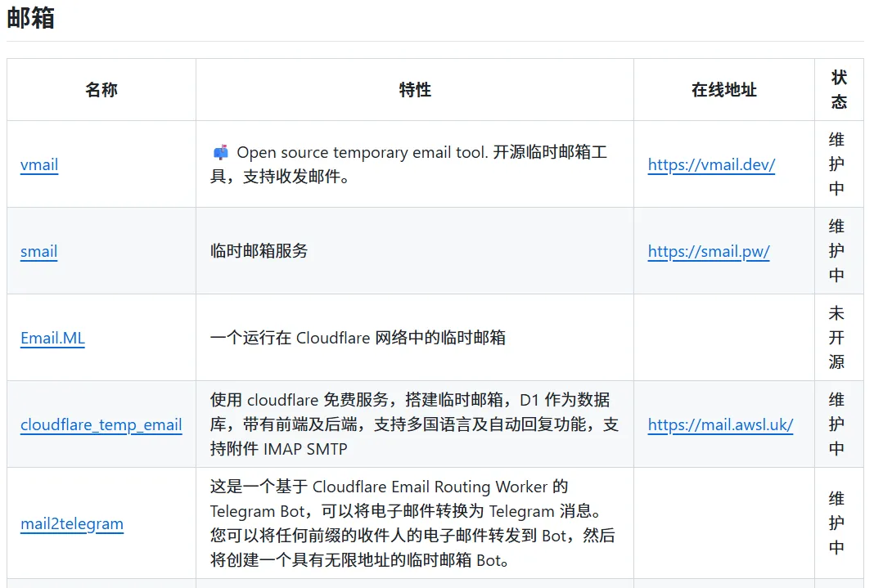Viewport: 874px width, 588px height.
Task: Visit https://mail.awsl.uk/ online address
Action: tap(720, 425)
